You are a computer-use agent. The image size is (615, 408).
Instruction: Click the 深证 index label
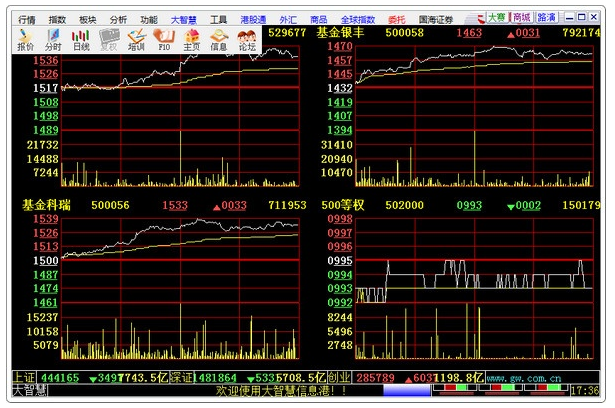[181, 378]
